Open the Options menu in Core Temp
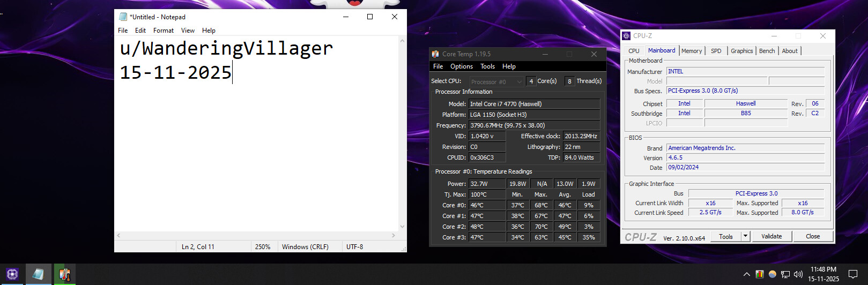The height and width of the screenshot is (285, 868). click(461, 66)
